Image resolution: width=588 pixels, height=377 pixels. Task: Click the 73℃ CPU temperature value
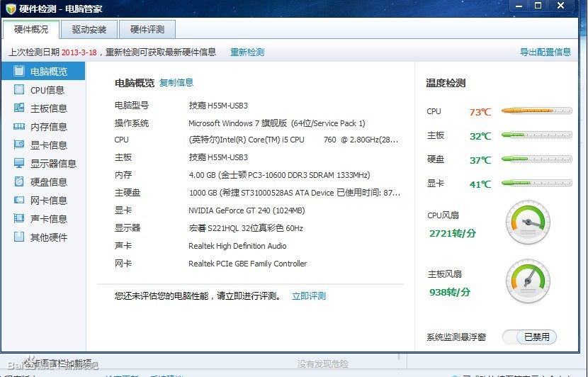coord(480,112)
